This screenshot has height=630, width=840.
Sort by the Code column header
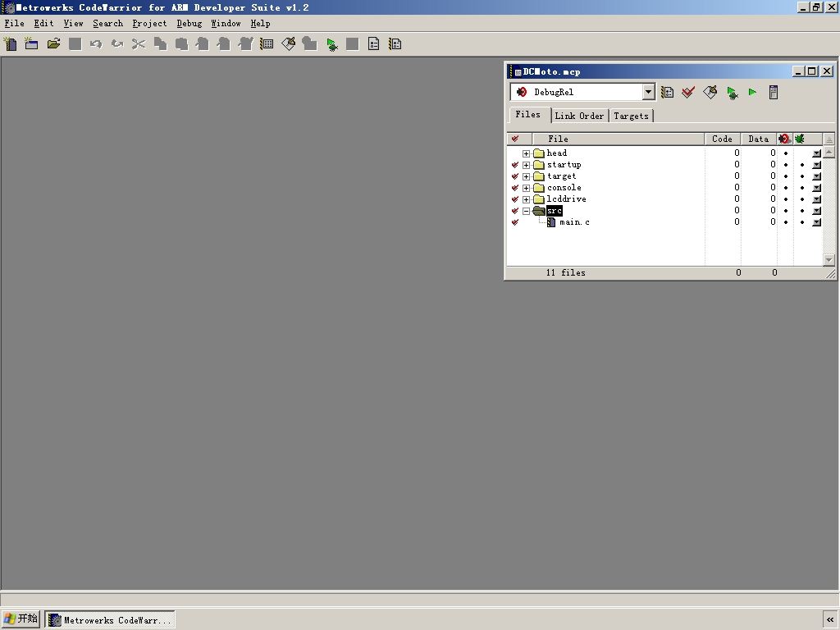click(x=722, y=139)
